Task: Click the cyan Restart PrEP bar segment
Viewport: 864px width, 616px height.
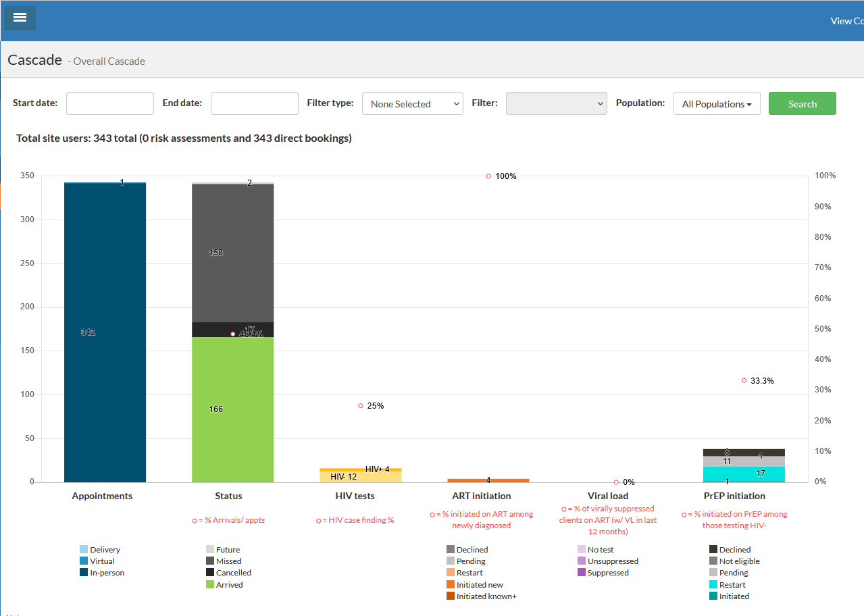Action: 743,473
